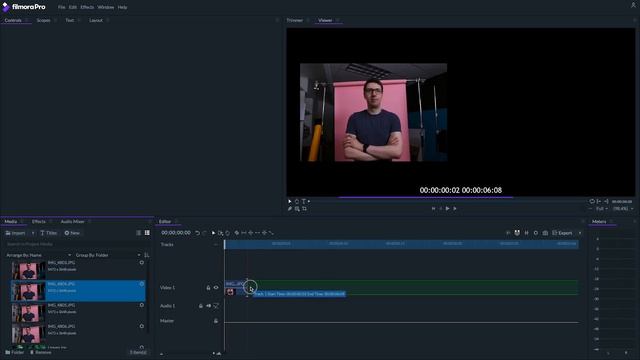Toggle timeline snapping magnet icon

tap(517, 233)
